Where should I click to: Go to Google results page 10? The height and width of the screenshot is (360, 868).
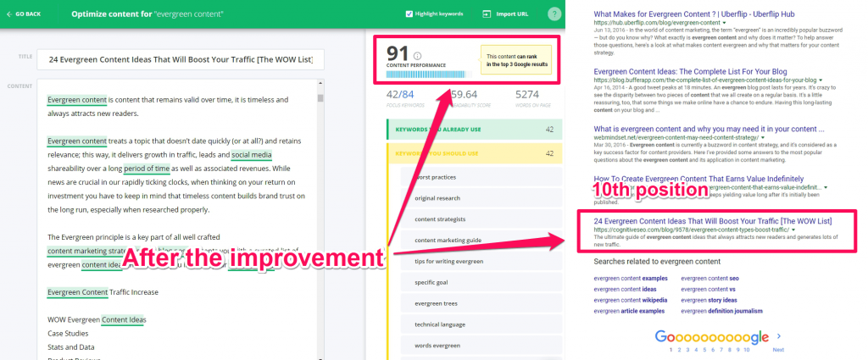746,350
